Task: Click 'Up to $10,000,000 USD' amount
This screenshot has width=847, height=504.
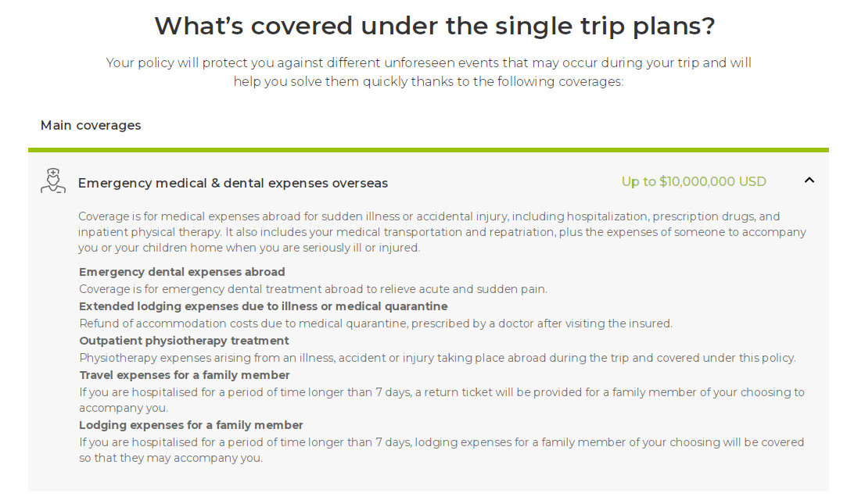Action: (694, 182)
